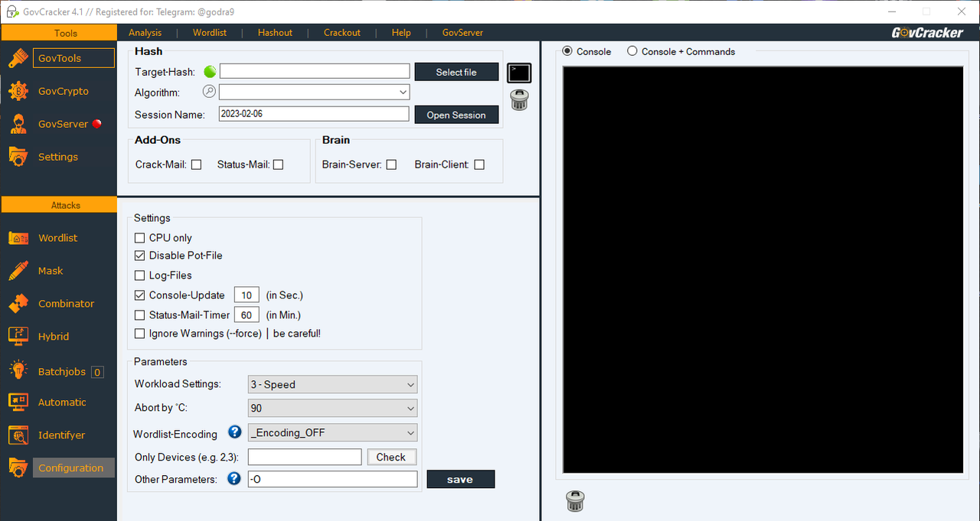
Task: Toggle the Brain-Server checkbox
Action: pos(391,164)
